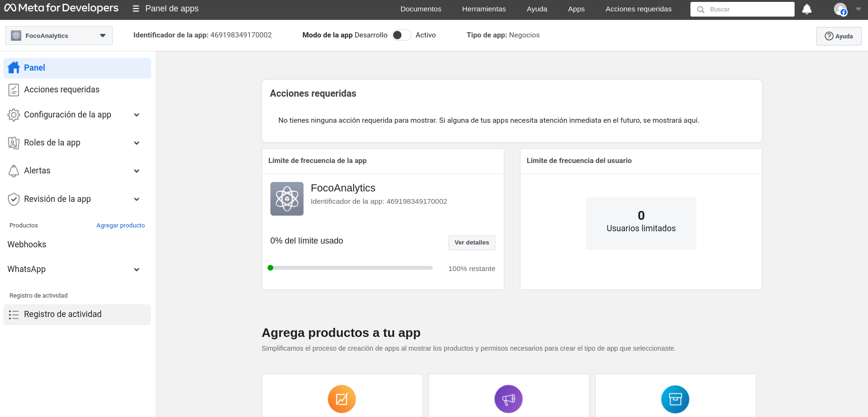The height and width of the screenshot is (417, 868).
Task: Open the hamburger menu next to Panel de apps
Action: (136, 9)
